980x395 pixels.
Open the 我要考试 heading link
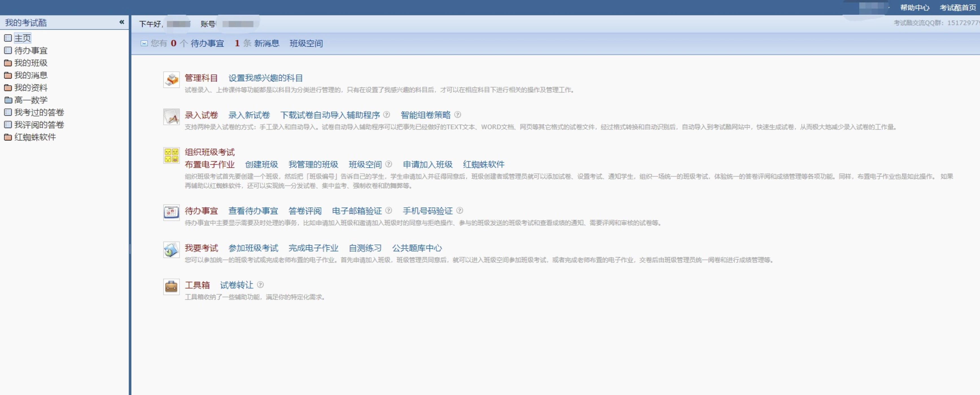pos(201,248)
